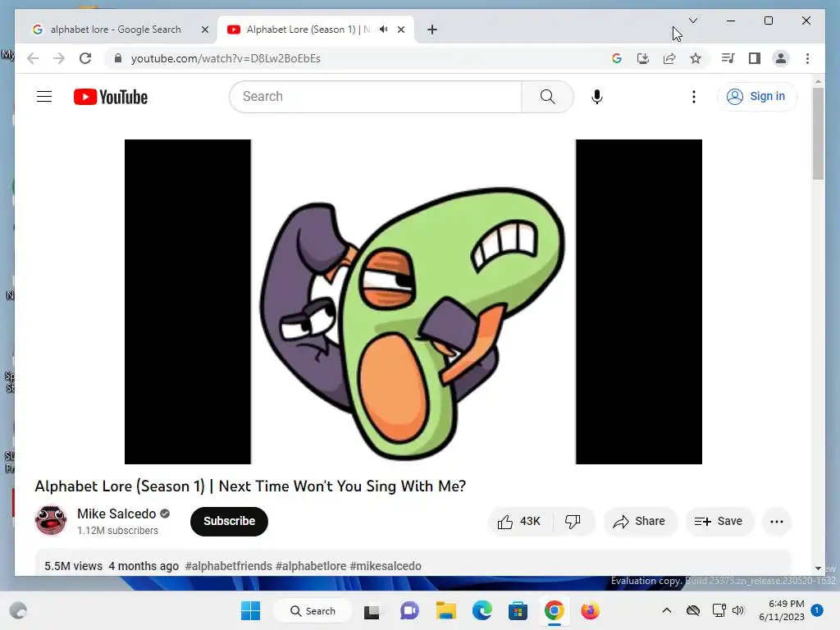The height and width of the screenshot is (630, 840).
Task: Show hidden system tray icons
Action: tap(666, 610)
